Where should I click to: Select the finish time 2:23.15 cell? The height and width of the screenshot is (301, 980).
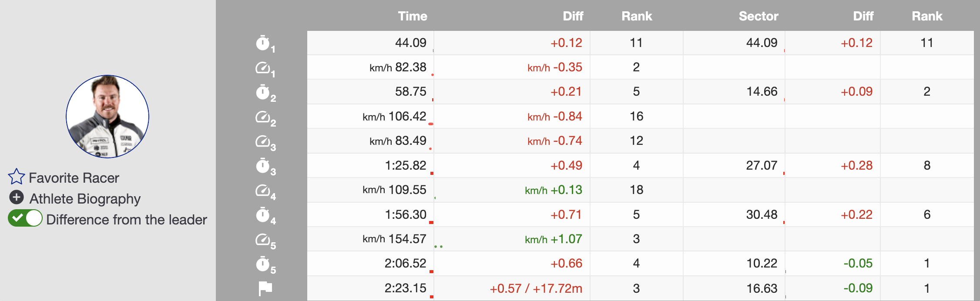point(405,288)
